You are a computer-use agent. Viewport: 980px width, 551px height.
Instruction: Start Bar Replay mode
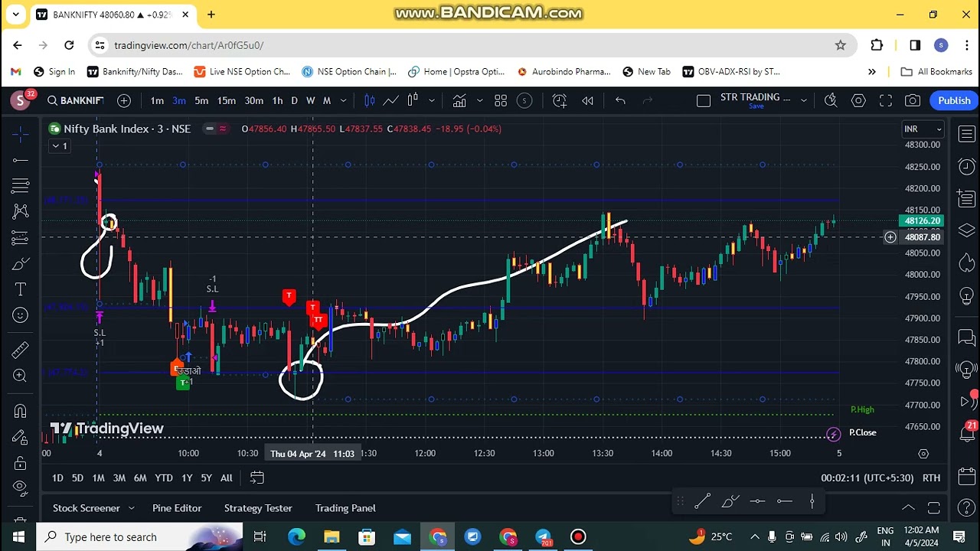[x=587, y=100]
